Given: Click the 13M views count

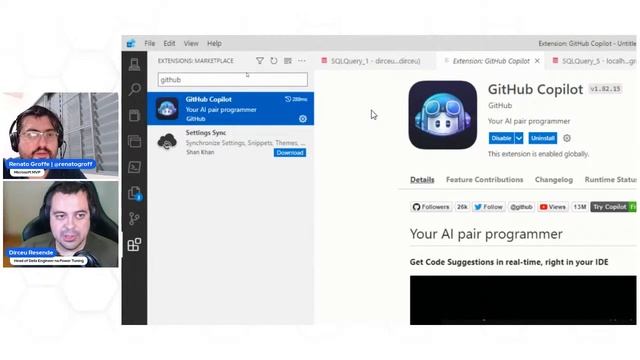Looking at the screenshot, I should 580,207.
